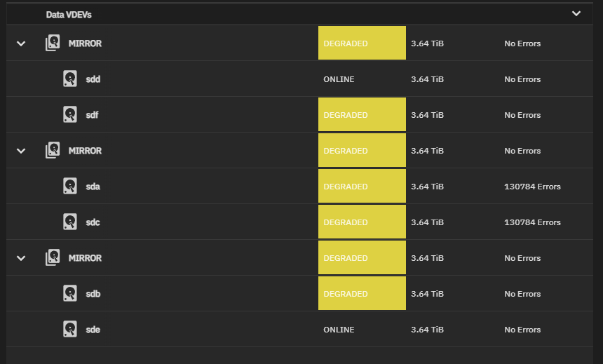Click the disk icon next to sdc
This screenshot has height=364, width=603.
70,222
